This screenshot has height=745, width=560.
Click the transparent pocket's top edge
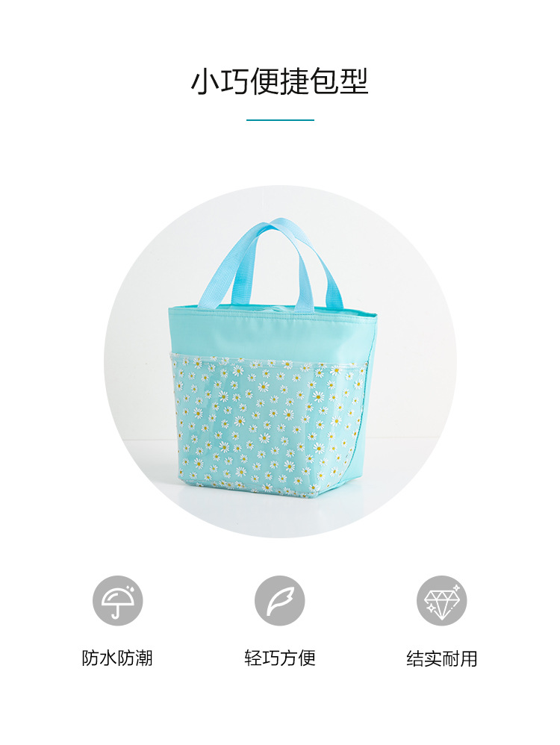(x=269, y=359)
